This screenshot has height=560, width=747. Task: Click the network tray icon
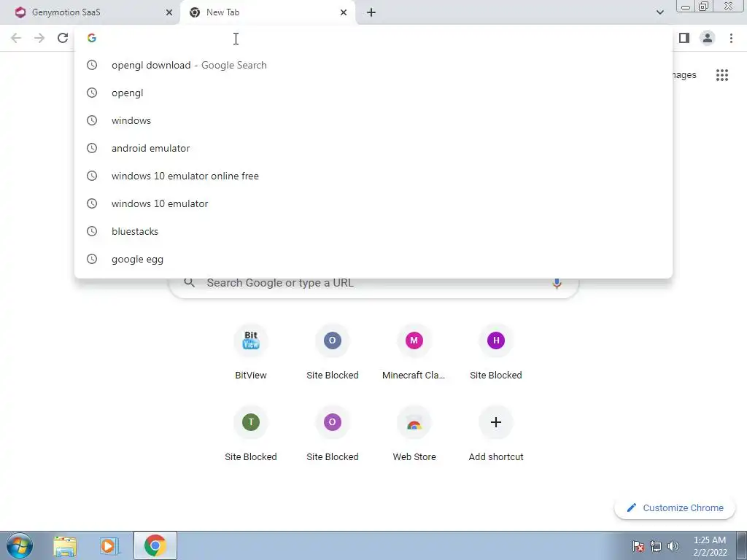(x=656, y=546)
